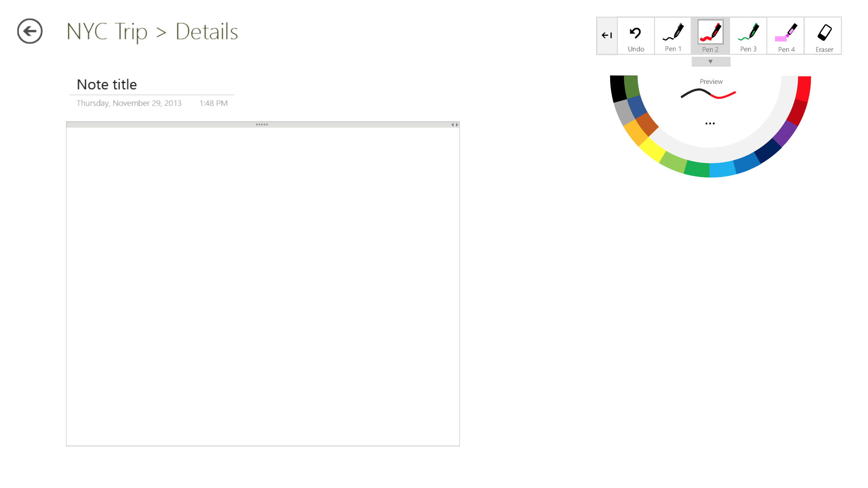Click the back arrow circle button
868x488 pixels.
(30, 31)
